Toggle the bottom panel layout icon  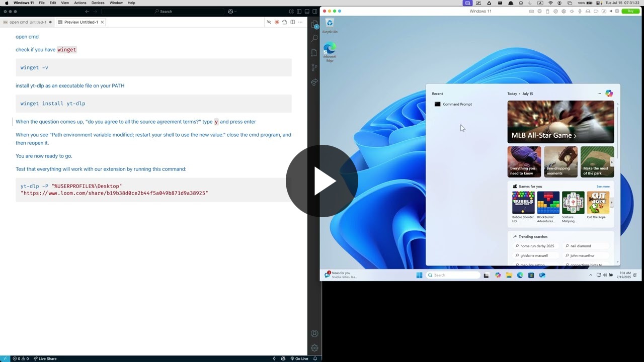(307, 11)
